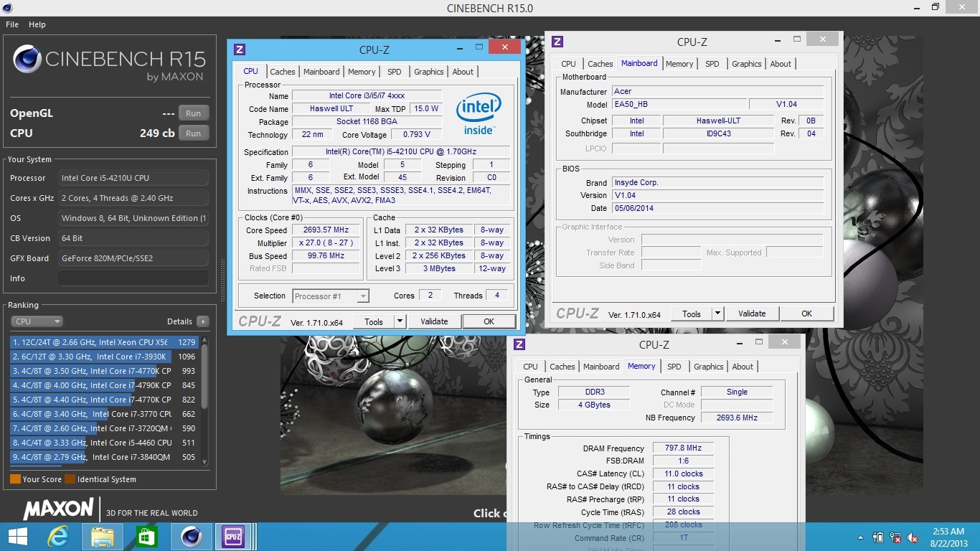Click the Cinebench R15 sphere logo
980x551 pixels.
pyautogui.click(x=27, y=59)
